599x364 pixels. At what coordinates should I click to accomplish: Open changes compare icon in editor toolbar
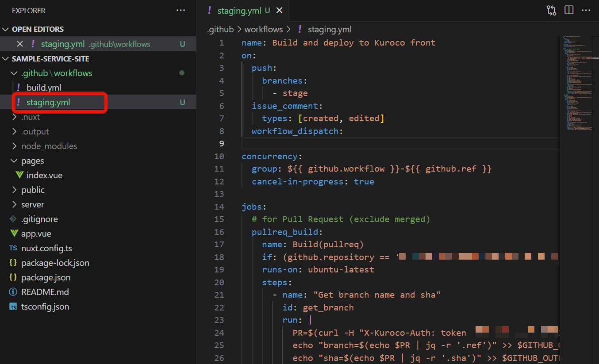(x=551, y=11)
